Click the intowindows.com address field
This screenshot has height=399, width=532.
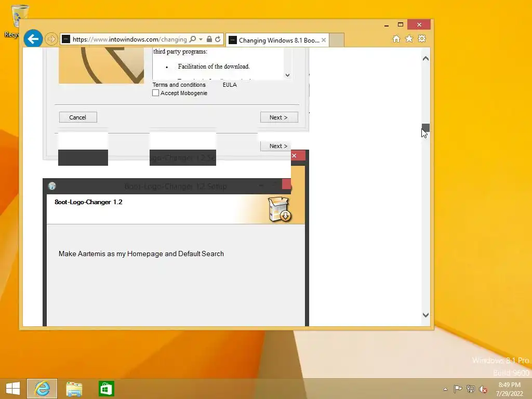pyautogui.click(x=129, y=39)
